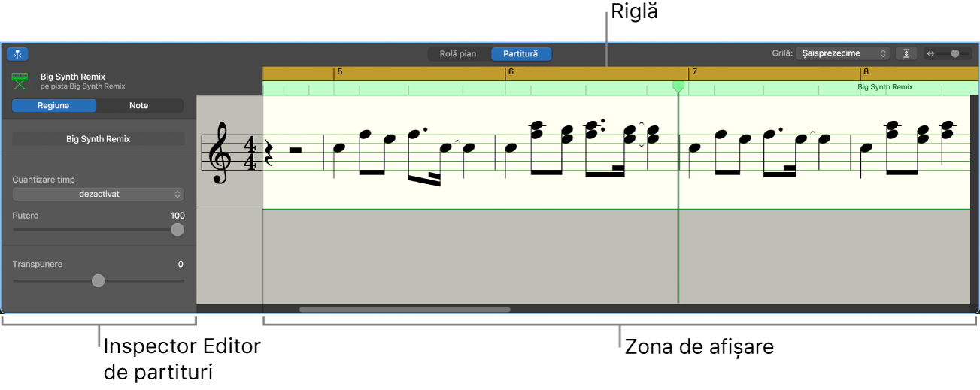Screen dimensions: 980x390
Task: Switch to Rolă pian view
Action: tap(458, 54)
